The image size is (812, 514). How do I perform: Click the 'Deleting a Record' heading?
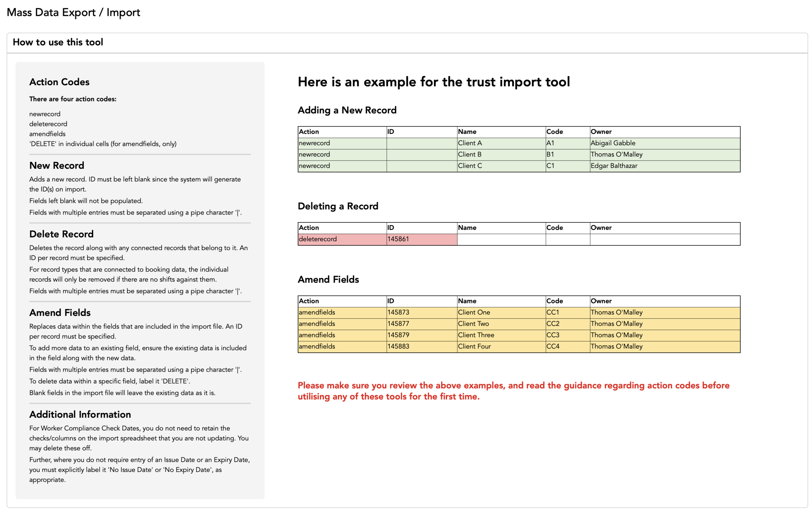[x=338, y=206]
